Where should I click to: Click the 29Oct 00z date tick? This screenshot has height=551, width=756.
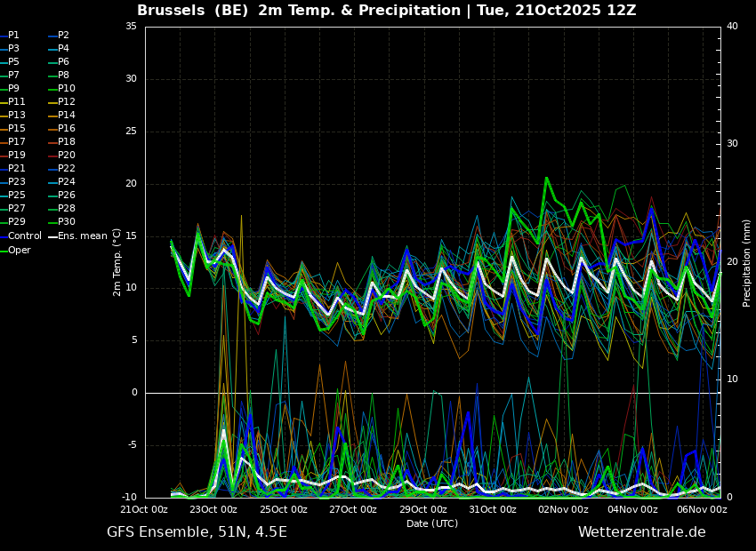[x=422, y=509]
